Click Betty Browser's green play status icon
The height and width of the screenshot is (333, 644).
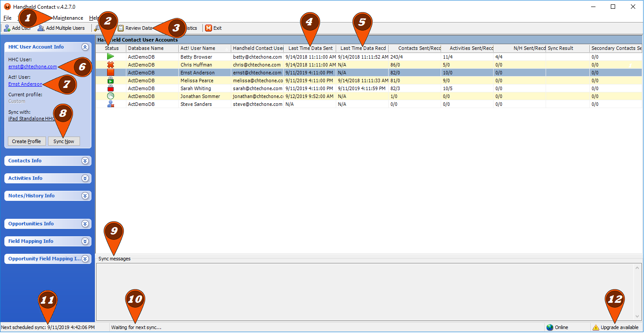[x=111, y=56]
